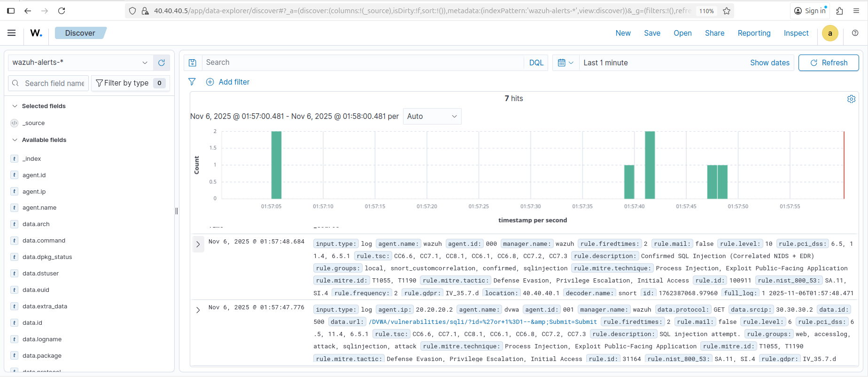
Task: Click the connection padlock icon
Action: pos(145,11)
